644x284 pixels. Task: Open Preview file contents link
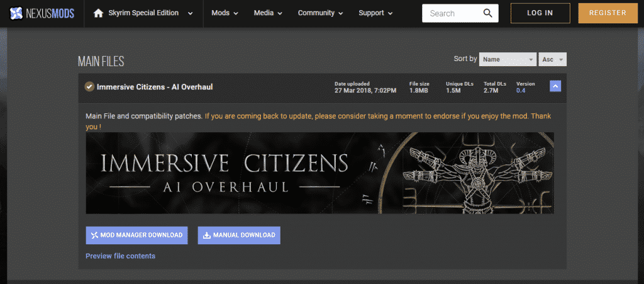point(120,256)
